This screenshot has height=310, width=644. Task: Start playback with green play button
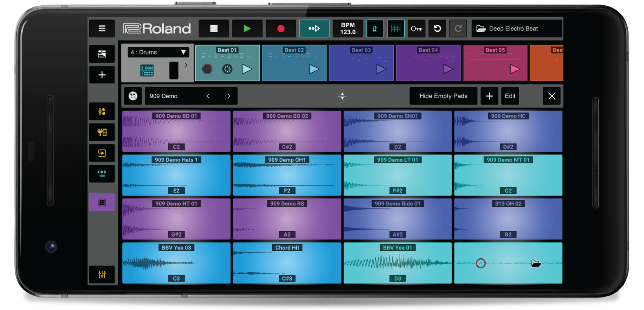pyautogui.click(x=247, y=29)
